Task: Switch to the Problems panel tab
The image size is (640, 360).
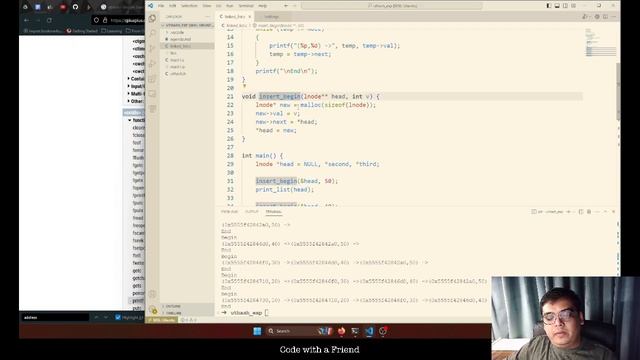Action: [x=229, y=211]
